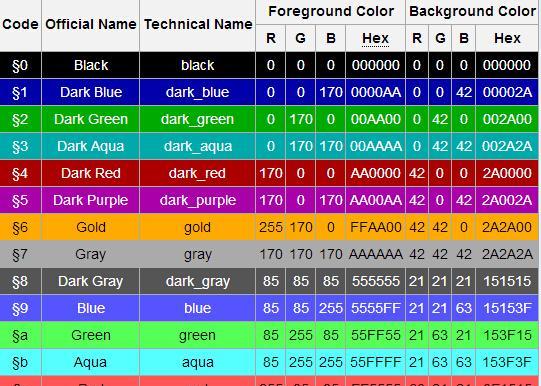
Task: Click the 'FFAA00' hex value
Action: (375, 227)
